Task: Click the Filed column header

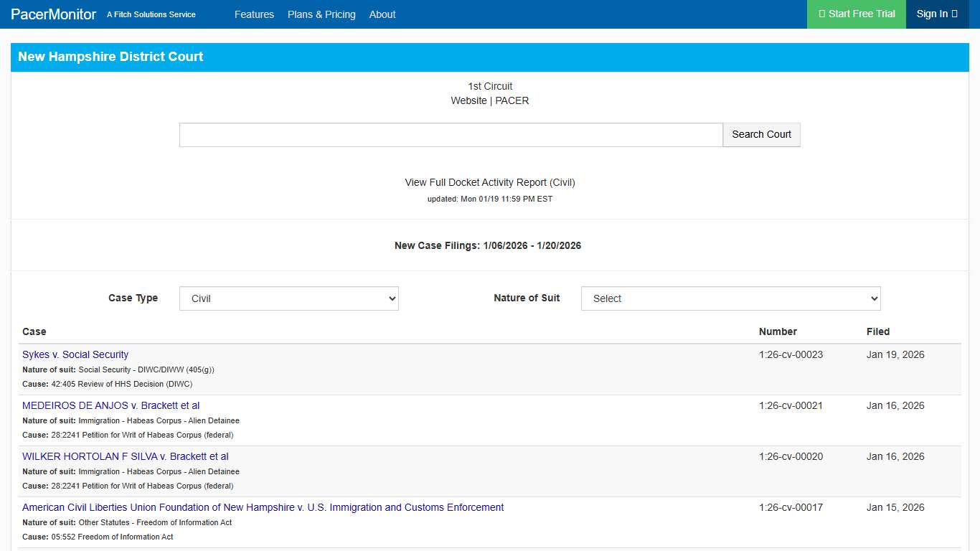Action: click(x=878, y=331)
